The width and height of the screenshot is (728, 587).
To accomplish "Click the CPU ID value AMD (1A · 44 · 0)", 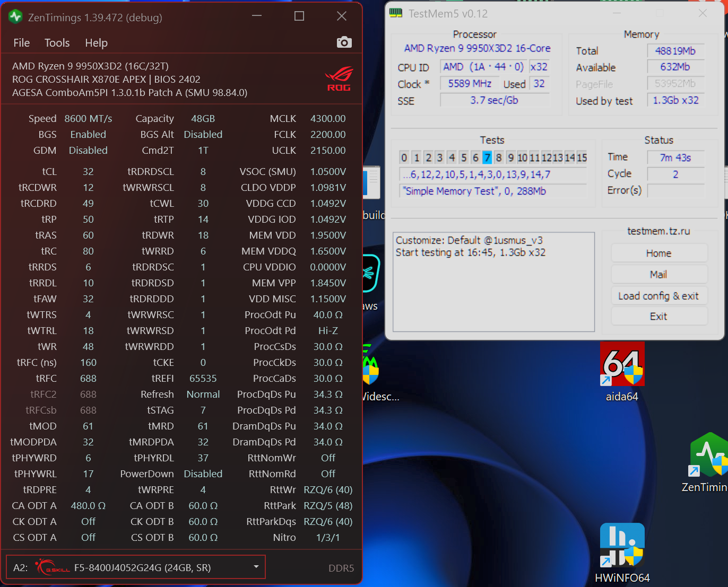I will 483,67.
